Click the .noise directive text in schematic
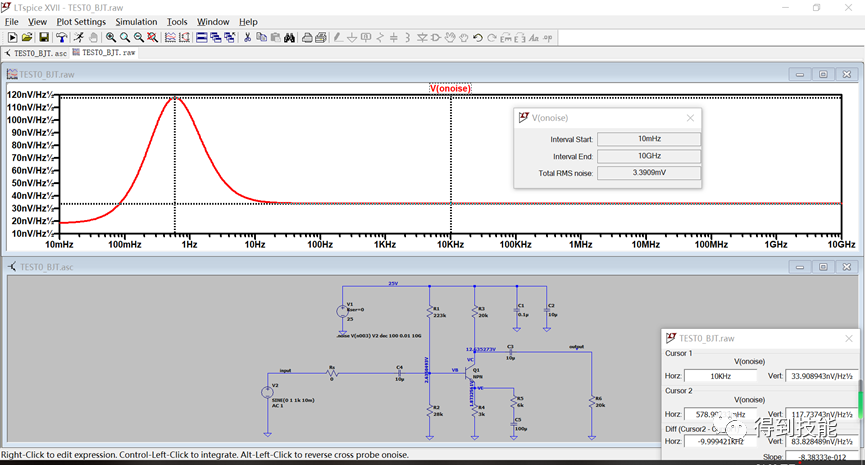The height and width of the screenshot is (465, 865). [x=379, y=335]
